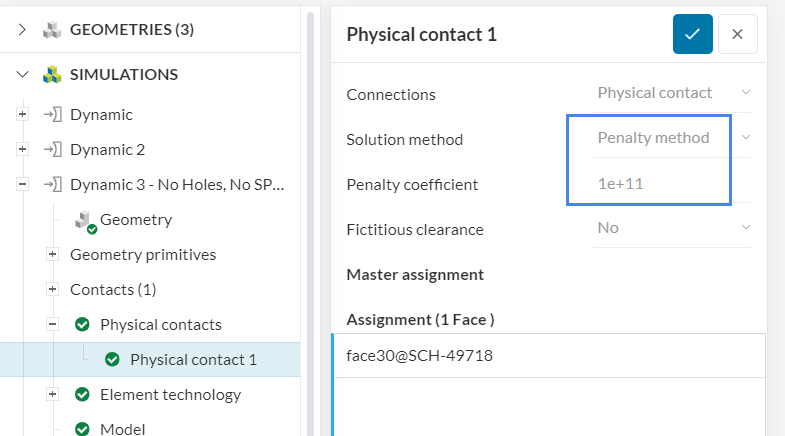Expand the Geometries section chevron
The image size is (785, 436).
coord(22,30)
